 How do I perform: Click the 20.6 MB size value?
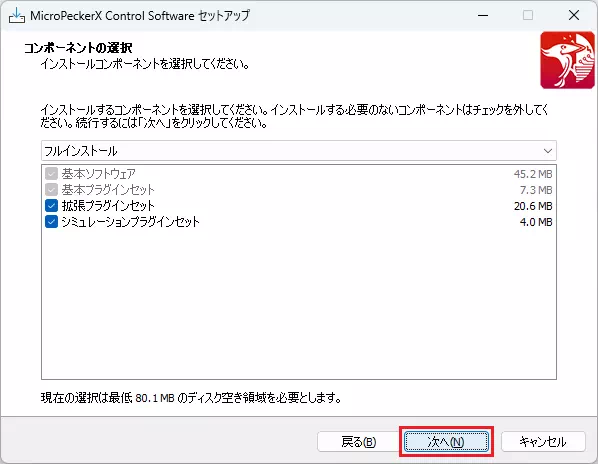point(533,206)
